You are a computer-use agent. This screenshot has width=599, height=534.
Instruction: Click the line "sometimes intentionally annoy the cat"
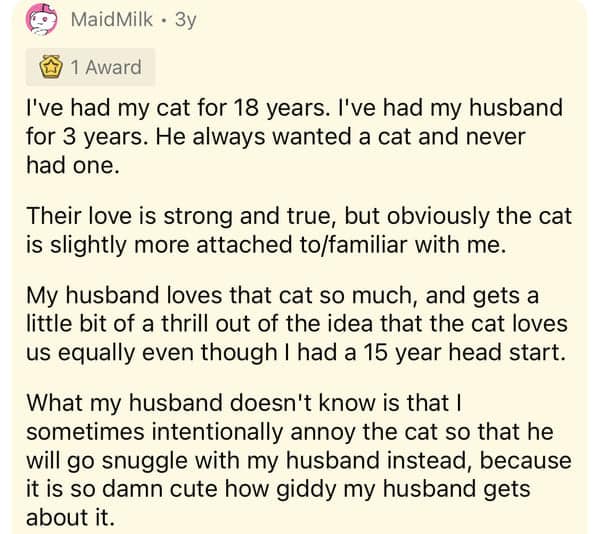[290, 432]
